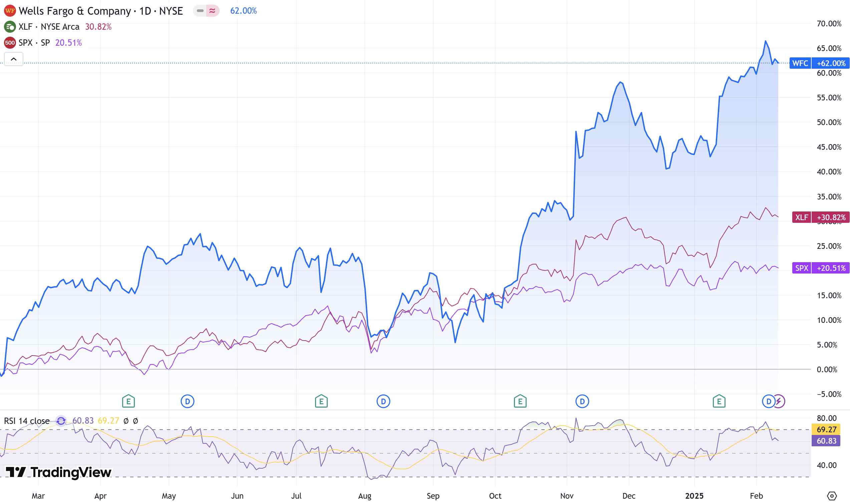
Task: Click the Wells Fargo WF logo icon
Action: pyautogui.click(x=10, y=11)
